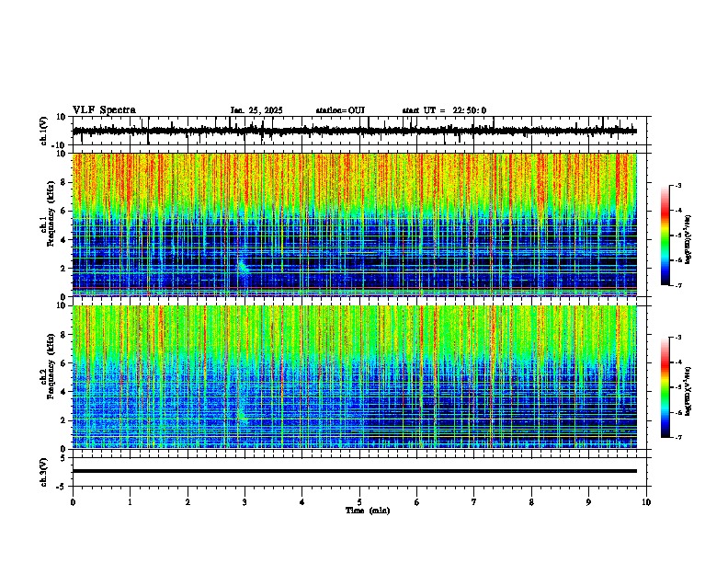Click the flat ch.3 voltage trace line
Image resolution: width=728 pixels, height=563 pixels.
click(x=355, y=471)
